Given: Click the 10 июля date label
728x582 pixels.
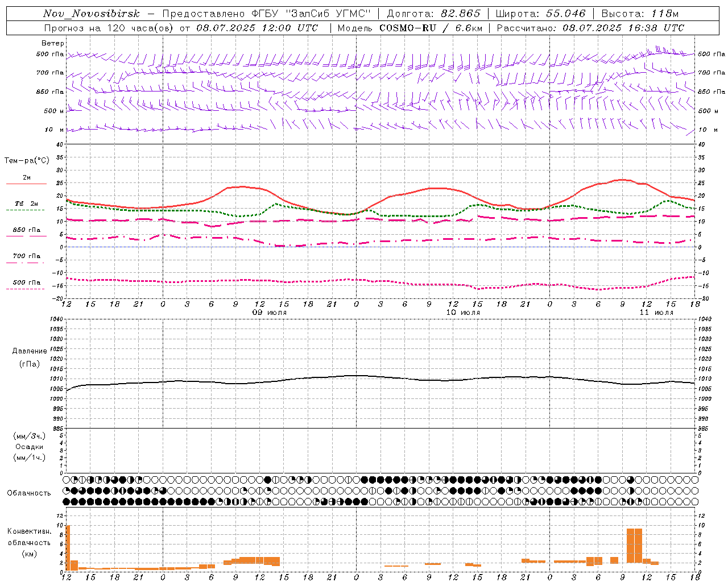Looking at the screenshot, I should (x=463, y=313).
